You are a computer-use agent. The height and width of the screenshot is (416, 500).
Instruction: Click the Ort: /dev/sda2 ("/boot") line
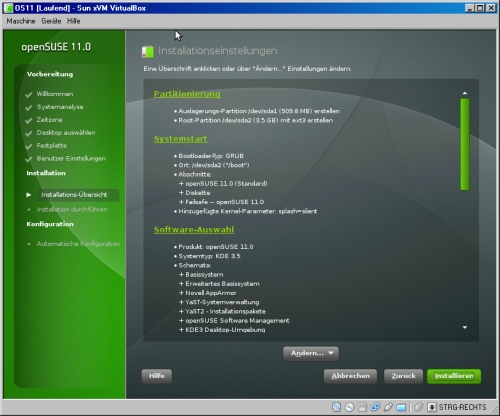(x=214, y=165)
